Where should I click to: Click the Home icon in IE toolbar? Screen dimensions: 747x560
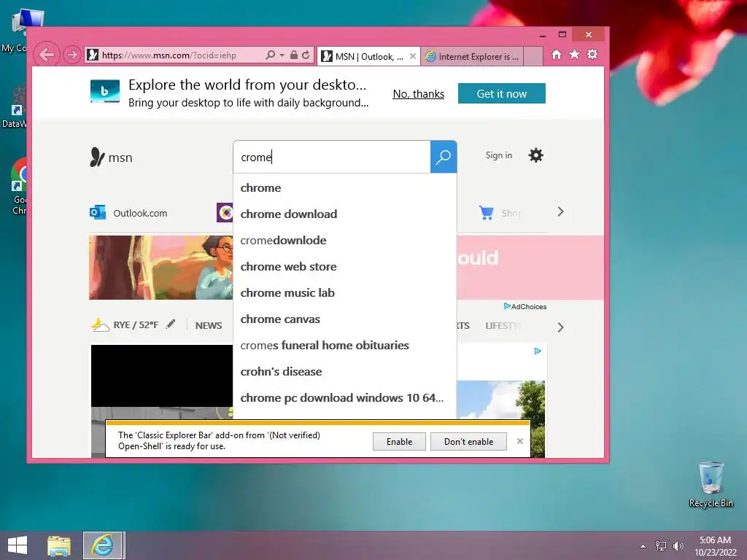557,55
